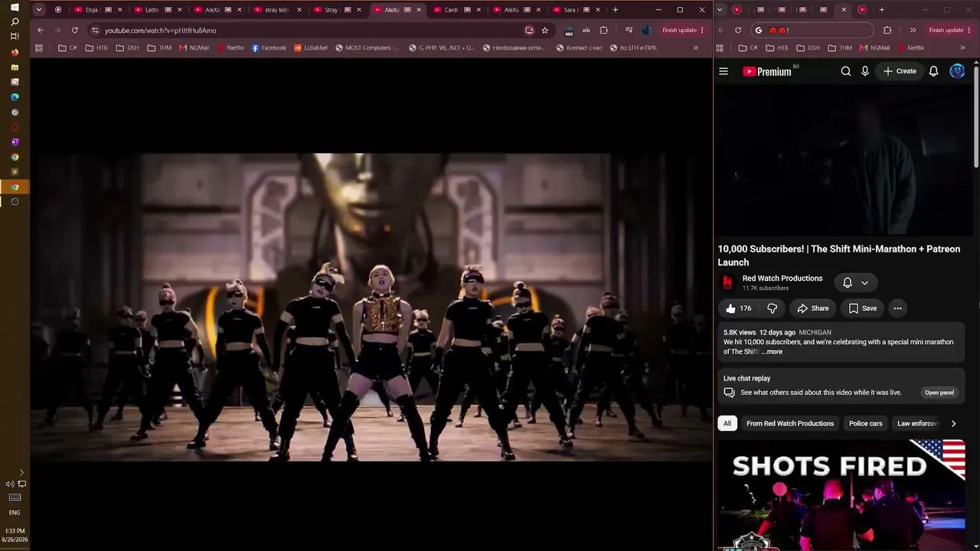Screen dimensions: 980x551
Task: Open the HTB bookmark folder in left window
Action: 96,47
